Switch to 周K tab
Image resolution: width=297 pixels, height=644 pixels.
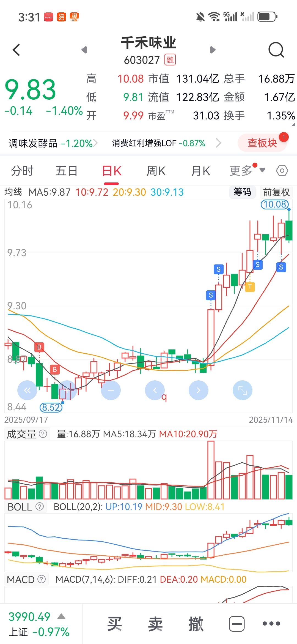(x=156, y=171)
